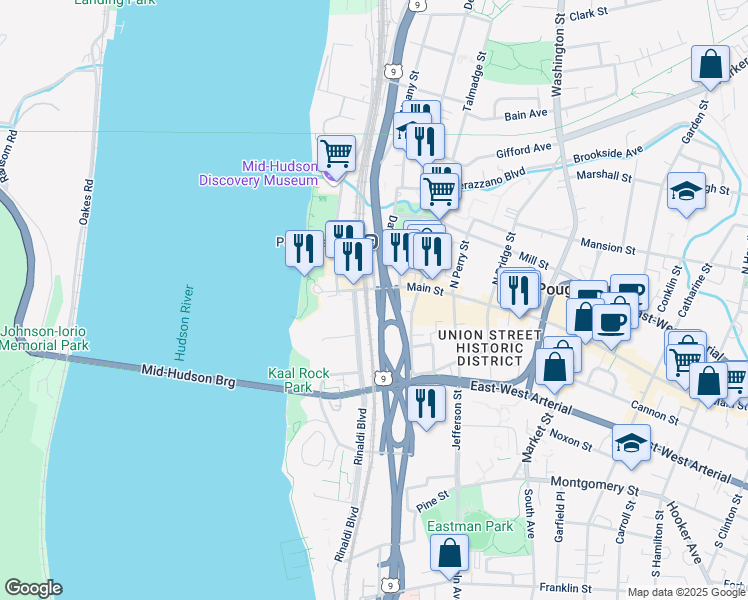Open the restaurant marker south of East-West Arterial interchange
Viewport: 748px width, 600px height.
point(426,404)
